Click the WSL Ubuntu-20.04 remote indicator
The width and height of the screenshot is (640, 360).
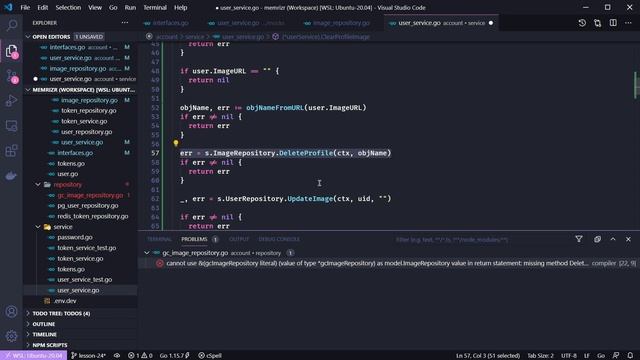pos(33,356)
